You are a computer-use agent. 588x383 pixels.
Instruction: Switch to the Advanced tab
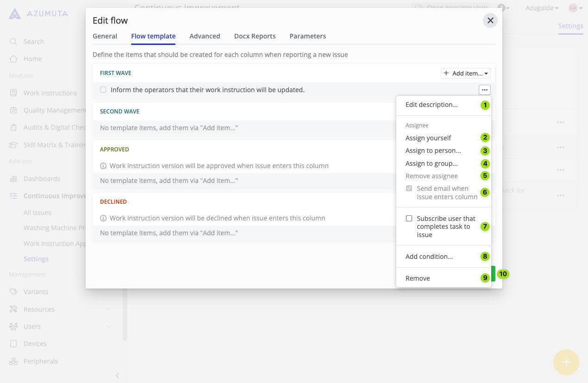205,36
